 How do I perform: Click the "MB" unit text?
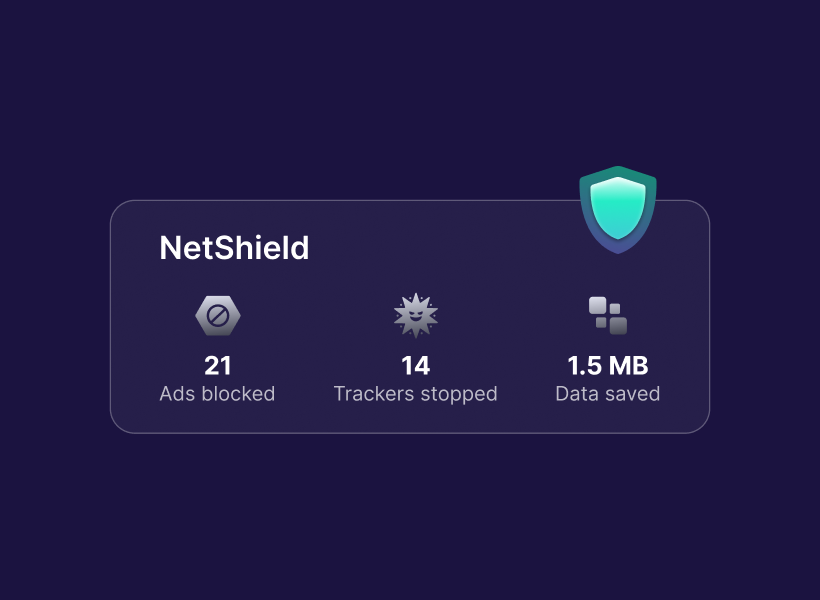630,366
